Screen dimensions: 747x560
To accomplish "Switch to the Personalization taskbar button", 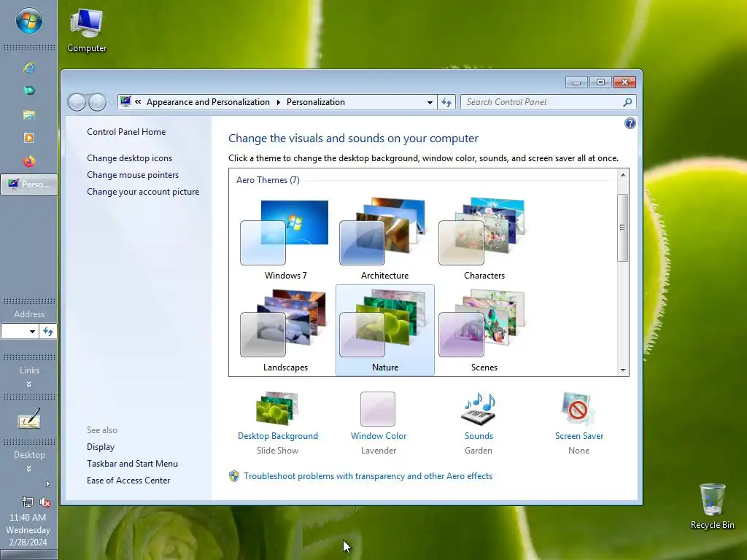I will coord(29,184).
